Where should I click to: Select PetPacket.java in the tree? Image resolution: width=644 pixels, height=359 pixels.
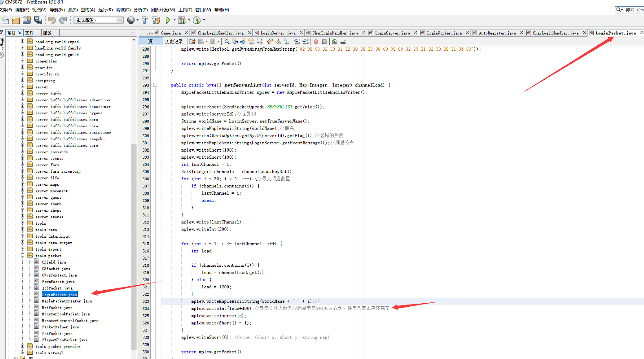pos(57,333)
